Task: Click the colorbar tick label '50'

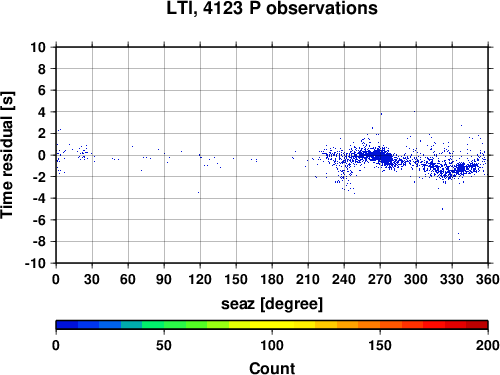Action: 164,345
